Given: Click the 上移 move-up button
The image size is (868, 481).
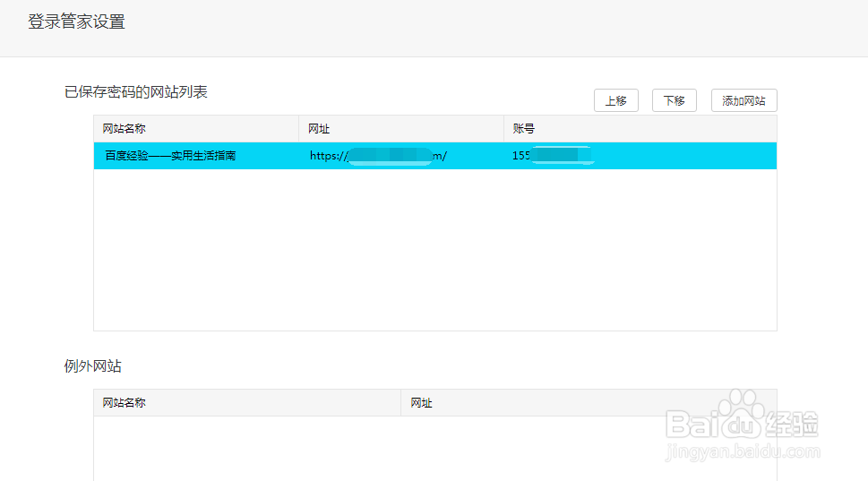Looking at the screenshot, I should click(x=615, y=100).
